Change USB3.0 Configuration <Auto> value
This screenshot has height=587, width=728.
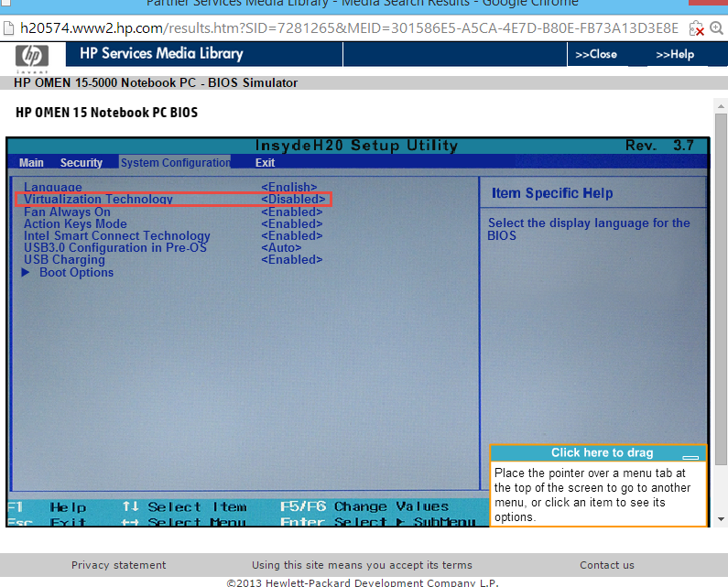281,247
